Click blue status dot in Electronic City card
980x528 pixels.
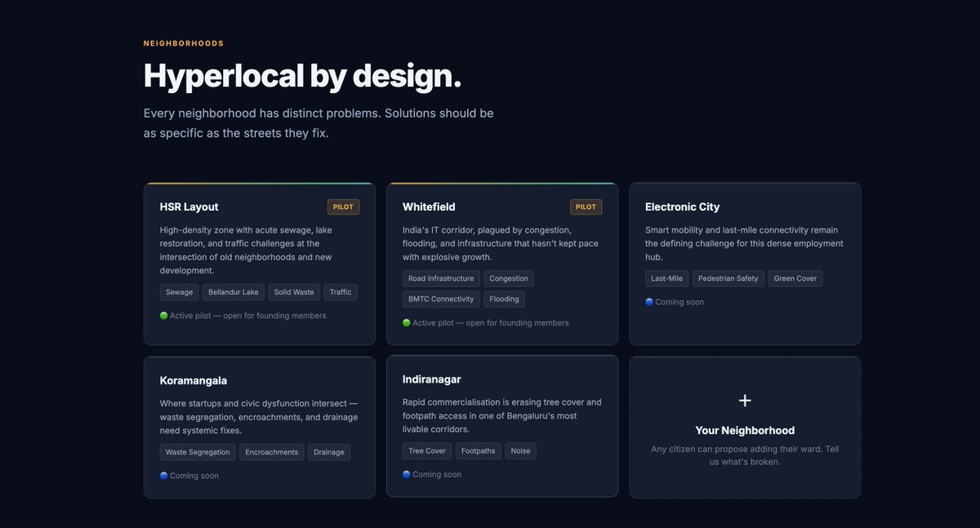pyautogui.click(x=649, y=302)
